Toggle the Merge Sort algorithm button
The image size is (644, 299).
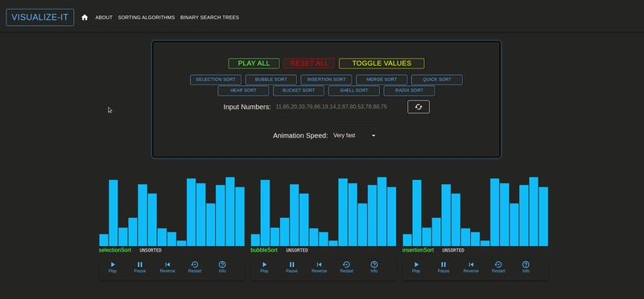tap(382, 80)
